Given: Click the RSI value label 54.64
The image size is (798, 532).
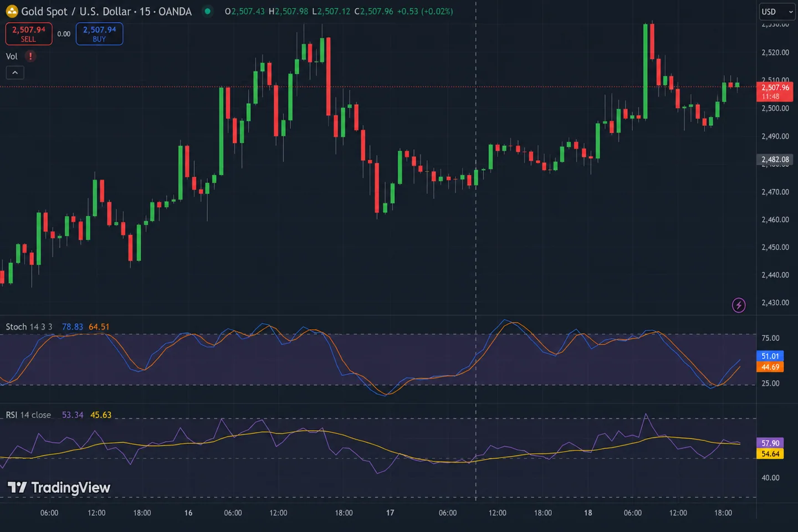Looking at the screenshot, I should (x=770, y=454).
